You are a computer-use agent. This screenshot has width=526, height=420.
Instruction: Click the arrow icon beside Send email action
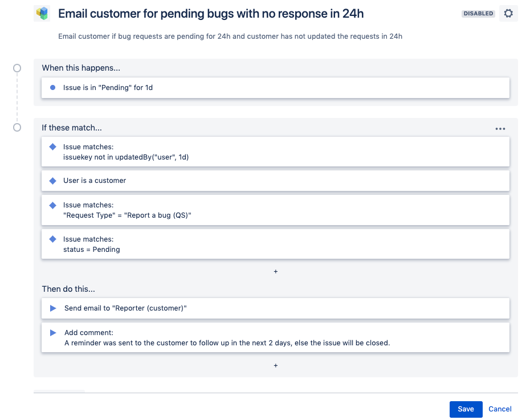click(53, 308)
